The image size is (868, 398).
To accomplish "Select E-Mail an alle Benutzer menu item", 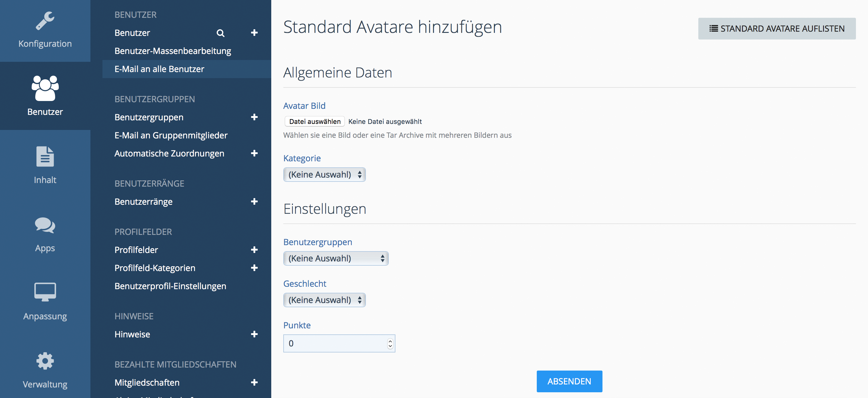I will click(159, 69).
